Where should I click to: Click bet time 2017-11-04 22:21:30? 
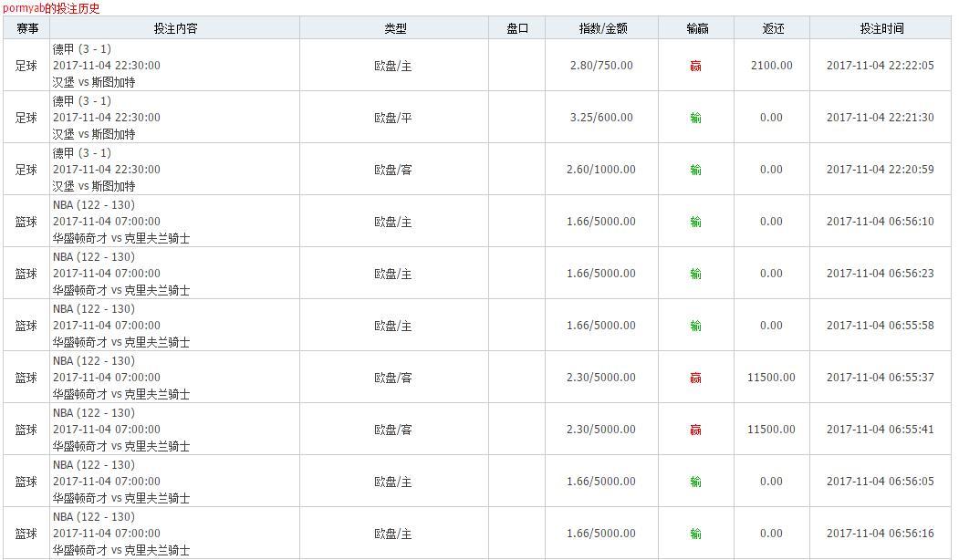point(881,118)
